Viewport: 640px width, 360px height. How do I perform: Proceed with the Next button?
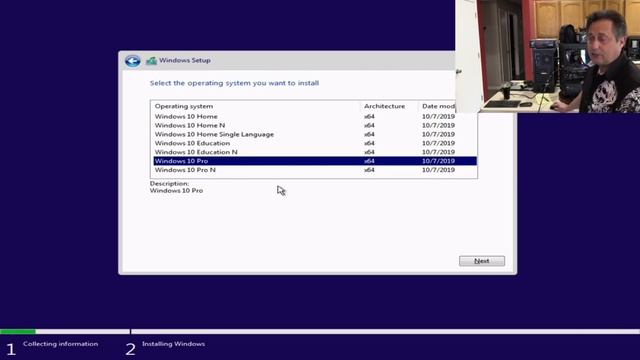(482, 261)
